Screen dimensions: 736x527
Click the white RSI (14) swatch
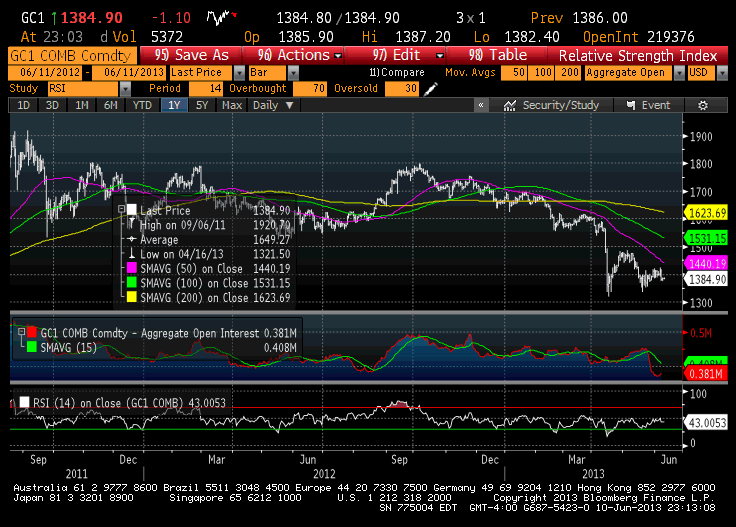[x=24, y=402]
